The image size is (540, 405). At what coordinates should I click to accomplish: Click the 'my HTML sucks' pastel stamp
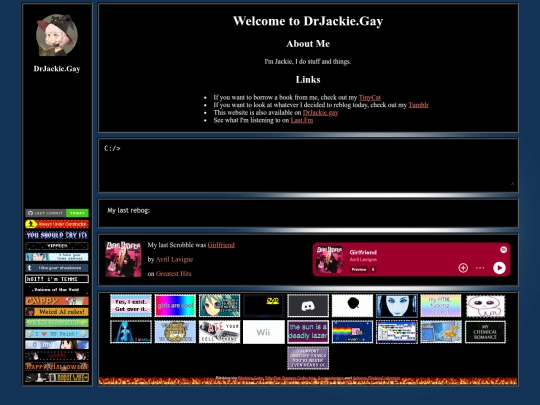[x=441, y=305]
